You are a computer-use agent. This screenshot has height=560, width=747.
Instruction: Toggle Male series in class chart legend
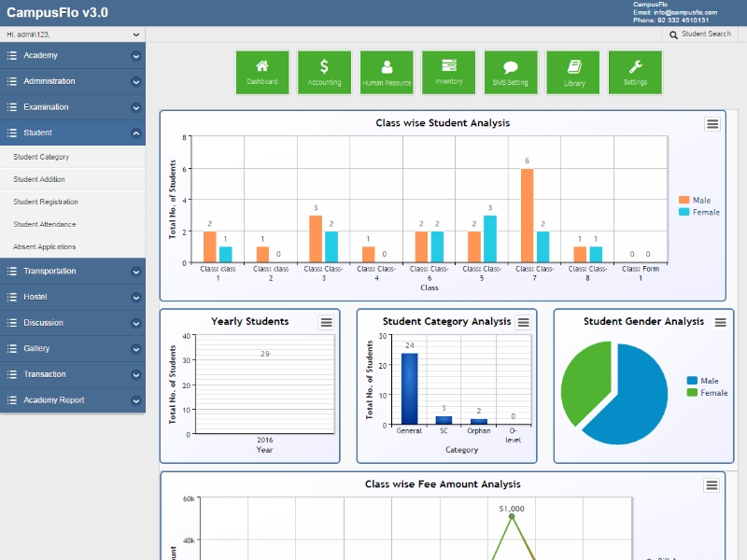pyautogui.click(x=695, y=200)
